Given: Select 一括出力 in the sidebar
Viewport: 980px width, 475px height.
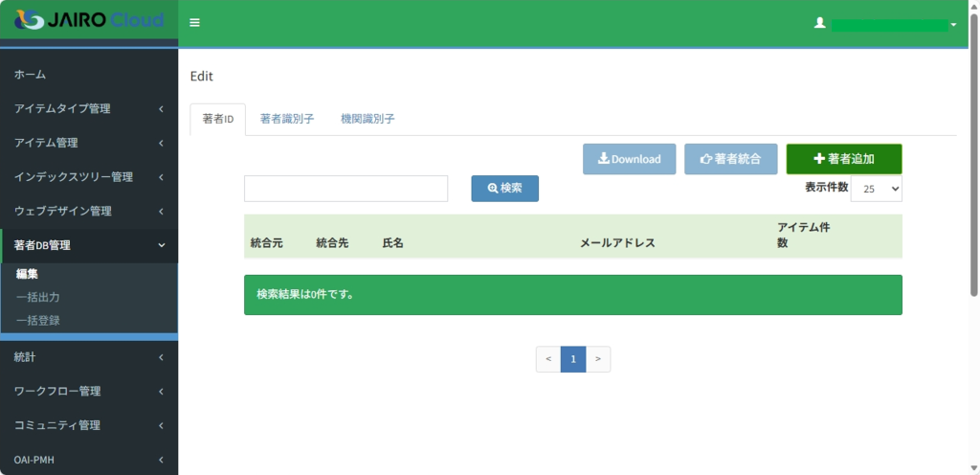Looking at the screenshot, I should click(38, 298).
